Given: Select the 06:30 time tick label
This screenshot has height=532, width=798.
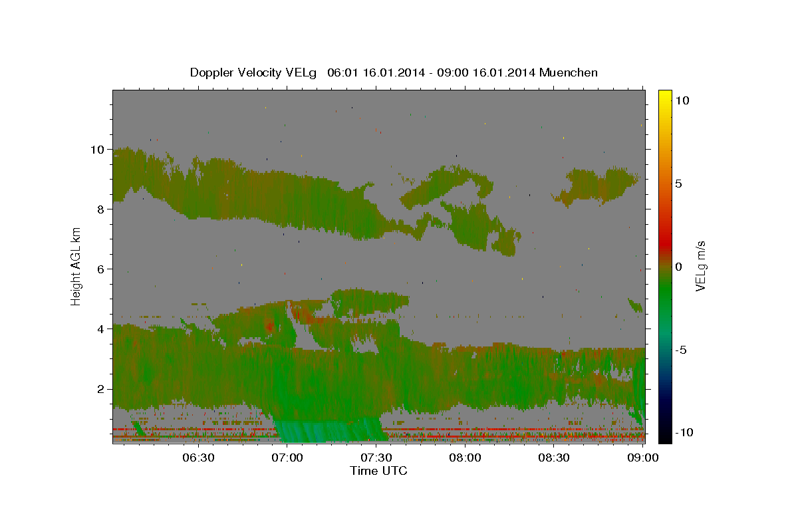Looking at the screenshot, I should 198,458.
